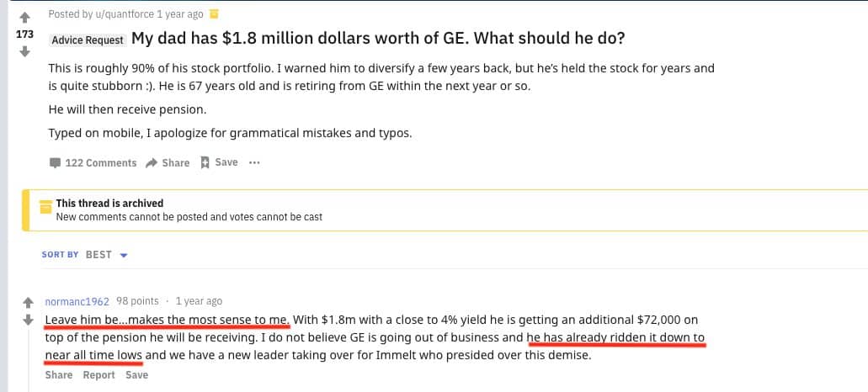Viewport: 868px width, 392px height.
Task: Click the comment's 1 year ago timestamp
Action: click(199, 301)
